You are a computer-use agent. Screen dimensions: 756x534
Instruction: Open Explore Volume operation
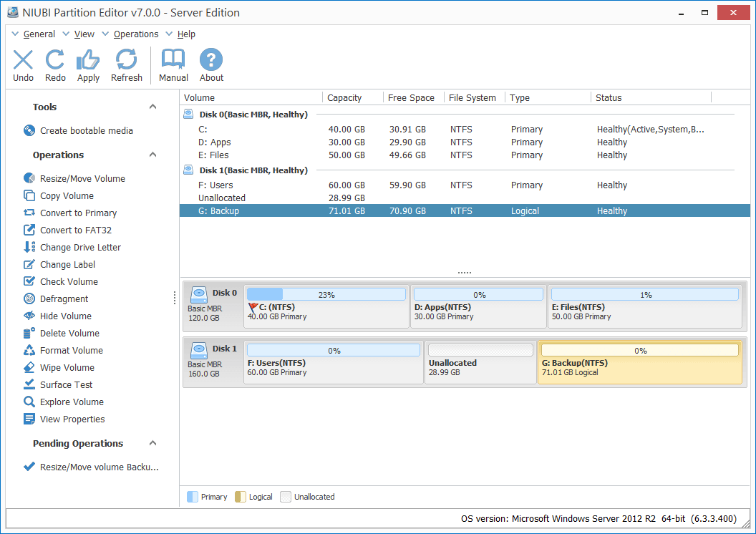(64, 402)
